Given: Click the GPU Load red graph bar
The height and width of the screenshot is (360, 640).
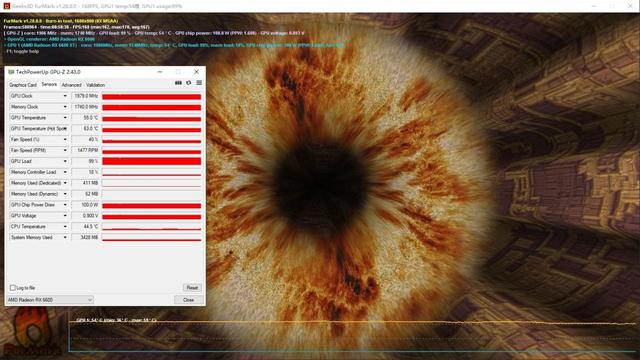Looking at the screenshot, I should tap(151, 161).
